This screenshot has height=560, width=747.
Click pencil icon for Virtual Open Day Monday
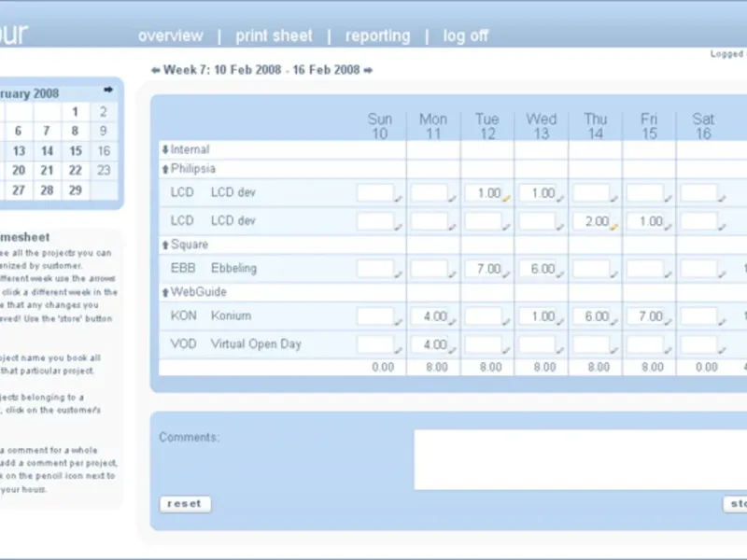point(453,351)
